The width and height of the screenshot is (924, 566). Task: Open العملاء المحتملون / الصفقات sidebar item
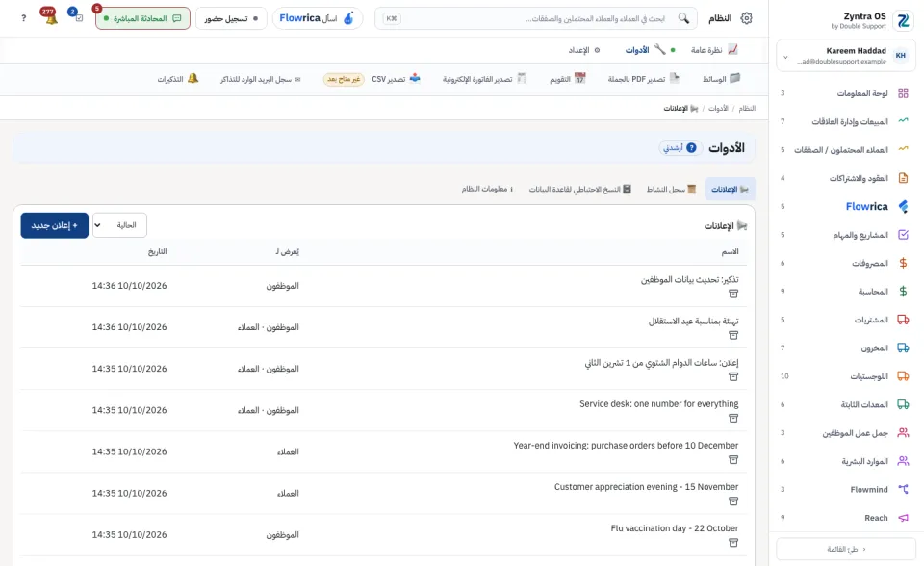point(846,150)
